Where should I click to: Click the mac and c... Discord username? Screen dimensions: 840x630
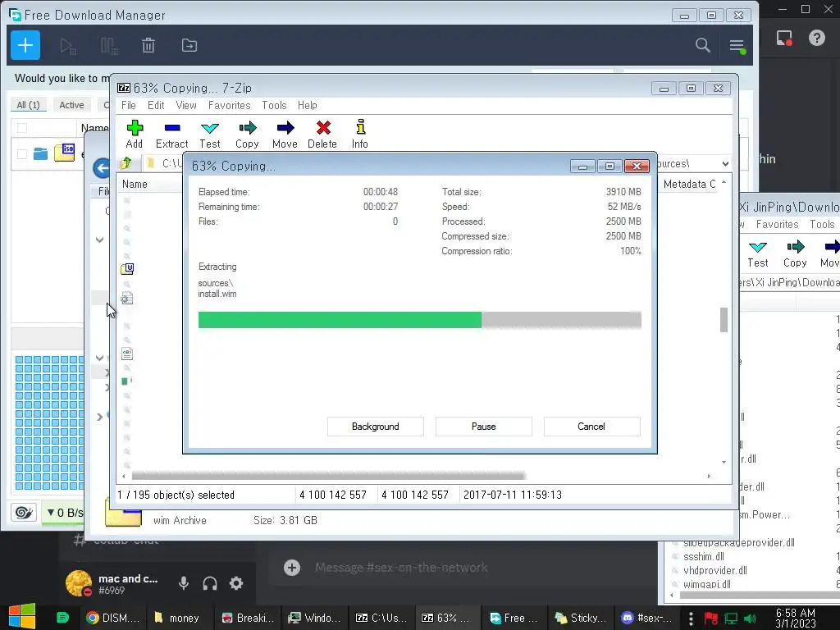tap(128, 578)
